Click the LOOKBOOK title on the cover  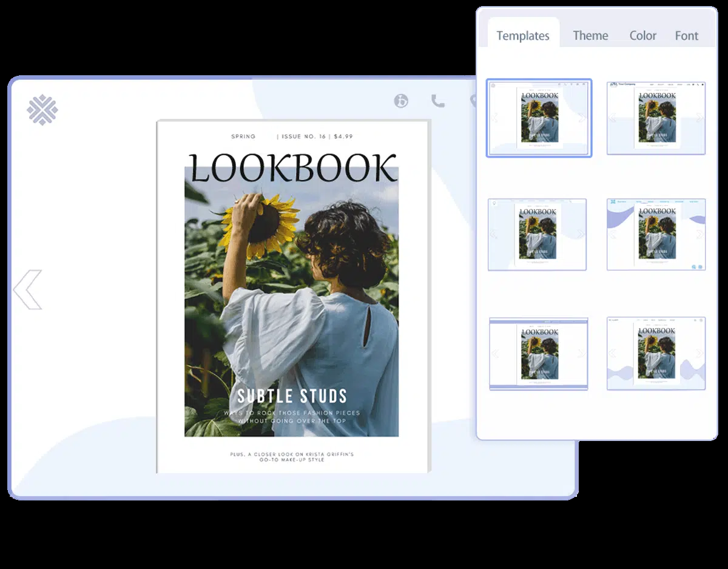(x=293, y=168)
